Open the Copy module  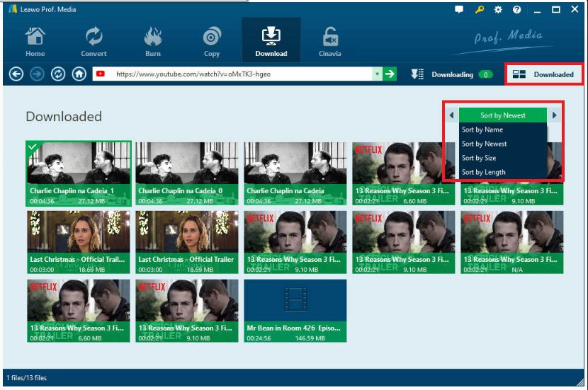point(212,41)
